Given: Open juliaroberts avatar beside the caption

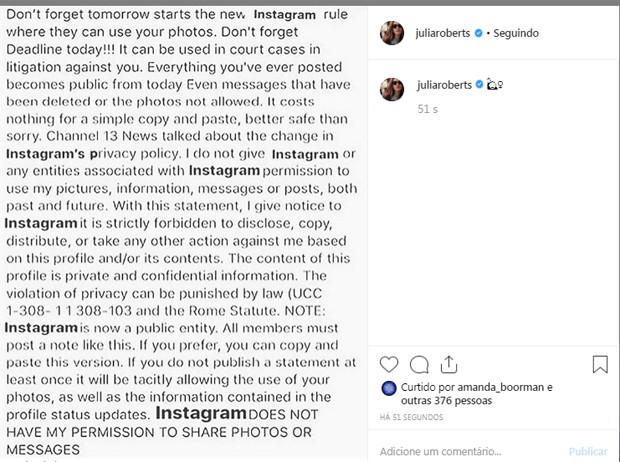Looking at the screenshot, I should pyautogui.click(x=392, y=89).
